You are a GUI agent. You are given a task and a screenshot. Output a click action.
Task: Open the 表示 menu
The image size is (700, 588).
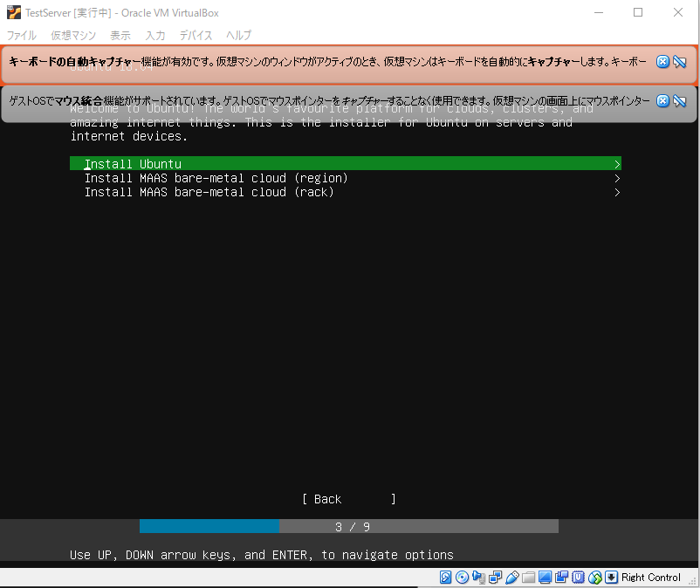click(120, 35)
